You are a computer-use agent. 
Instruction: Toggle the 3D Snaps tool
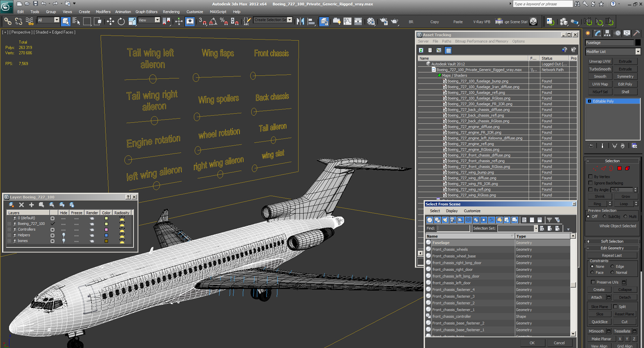203,21
